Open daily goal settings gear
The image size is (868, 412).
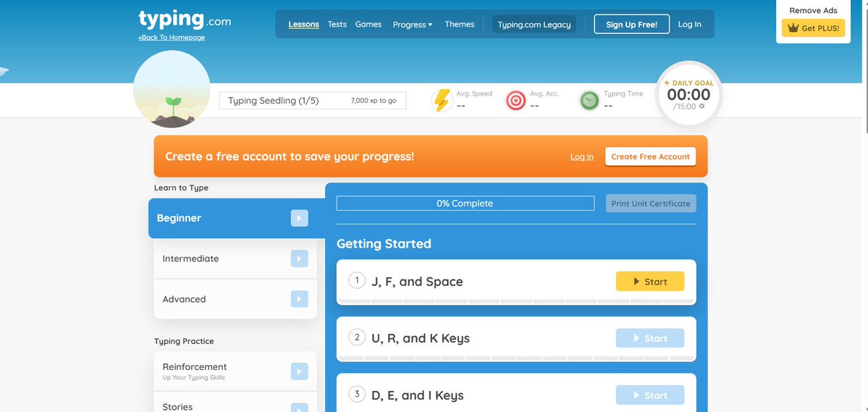[702, 106]
